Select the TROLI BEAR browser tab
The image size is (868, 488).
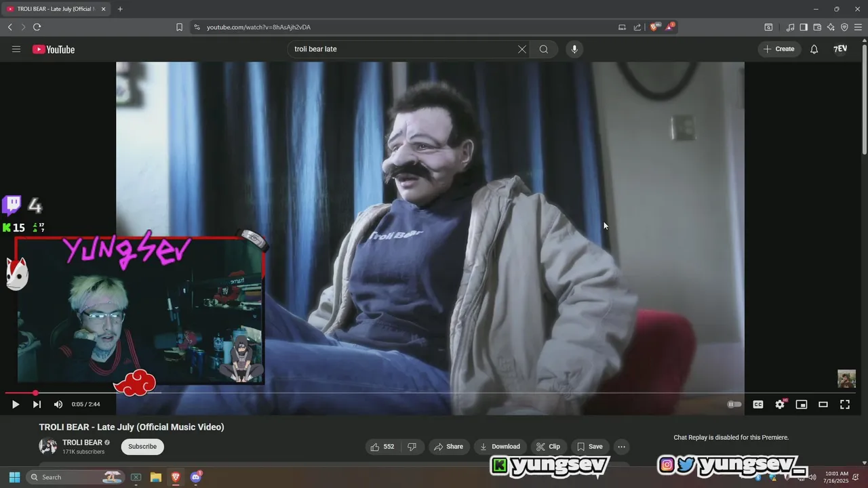point(57,9)
